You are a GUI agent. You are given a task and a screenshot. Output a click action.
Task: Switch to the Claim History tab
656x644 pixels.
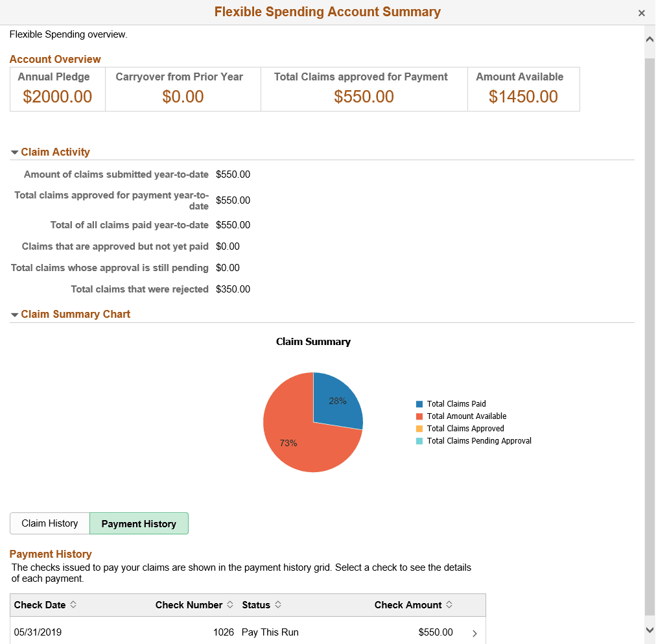(x=49, y=523)
